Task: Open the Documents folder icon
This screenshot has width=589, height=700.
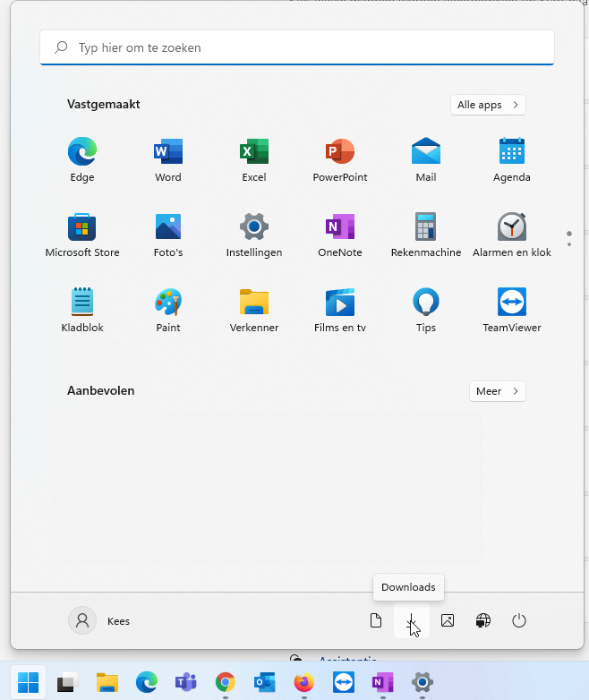Action: pos(376,620)
